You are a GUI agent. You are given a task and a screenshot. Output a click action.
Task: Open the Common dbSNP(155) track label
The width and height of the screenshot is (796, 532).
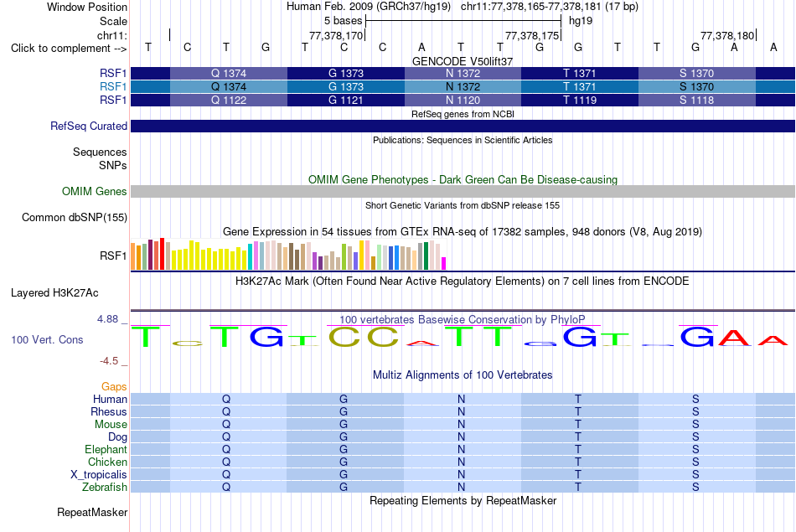click(75, 217)
